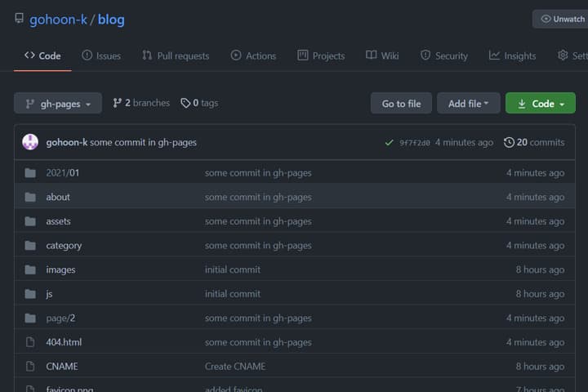Click the folder icon for category

30,245
